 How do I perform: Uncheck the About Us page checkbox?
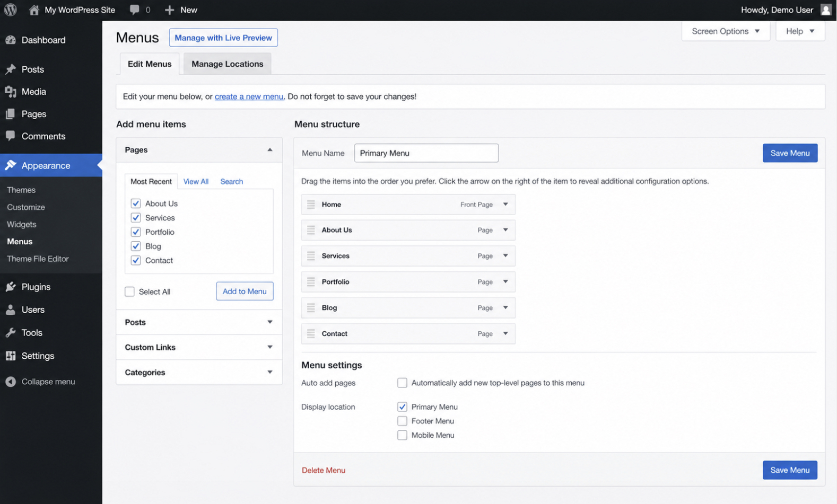(x=136, y=204)
